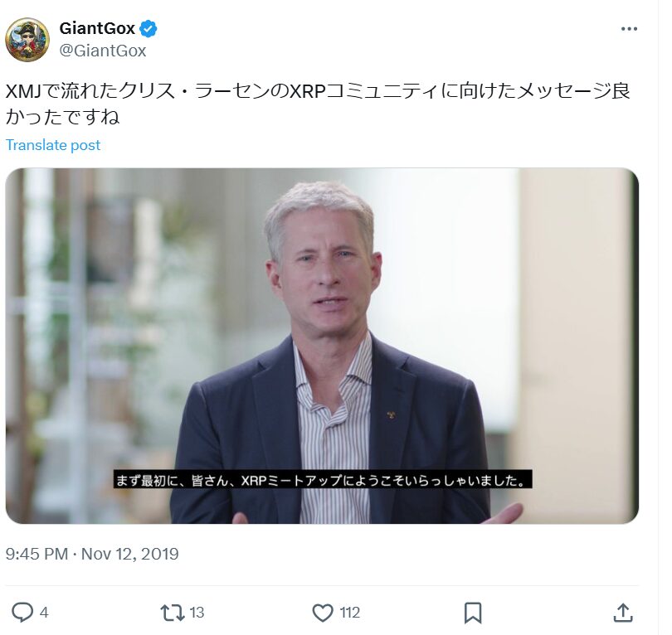Click the repost count 13
The width and height of the screenshot is (672, 635).
tap(197, 613)
